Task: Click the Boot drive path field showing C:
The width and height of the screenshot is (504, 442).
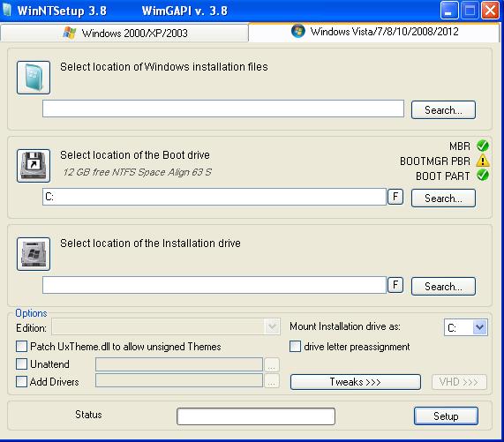Action: pos(214,197)
